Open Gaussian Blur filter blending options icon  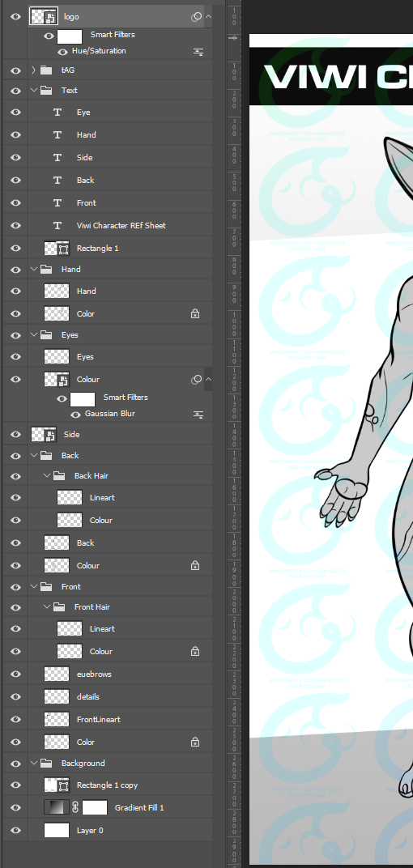click(198, 414)
